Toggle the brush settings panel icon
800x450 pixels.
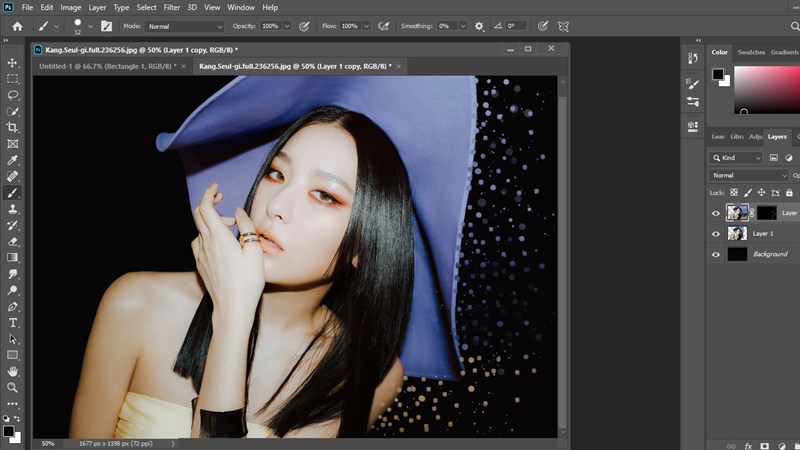(x=106, y=27)
